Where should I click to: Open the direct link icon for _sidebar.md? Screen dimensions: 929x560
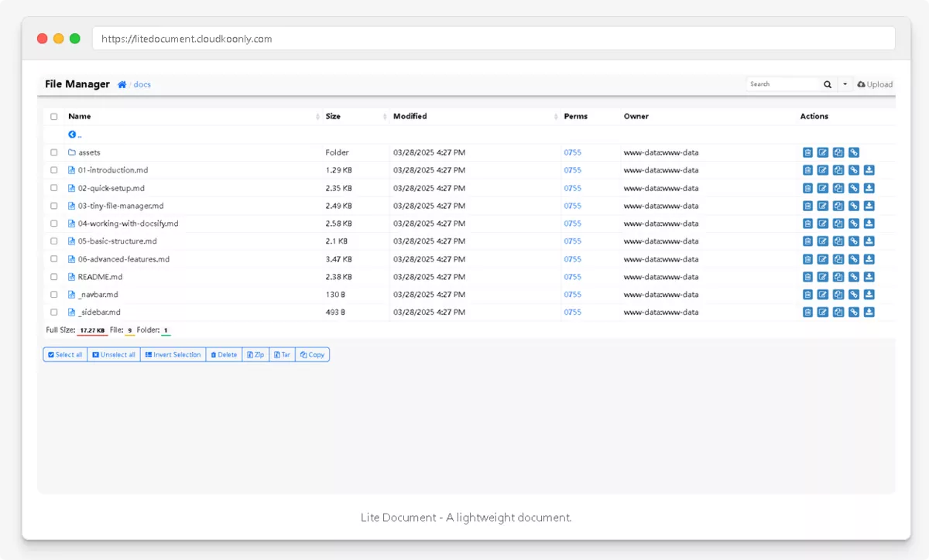click(x=854, y=312)
